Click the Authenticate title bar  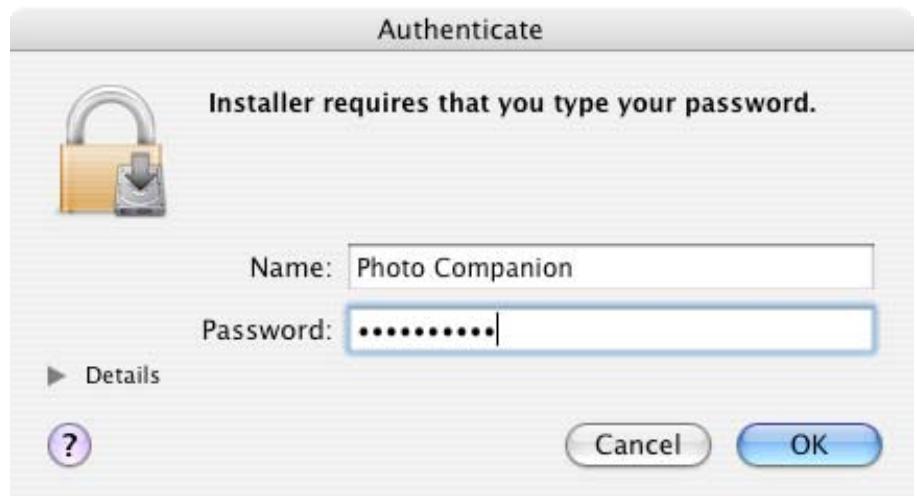[460, 29]
